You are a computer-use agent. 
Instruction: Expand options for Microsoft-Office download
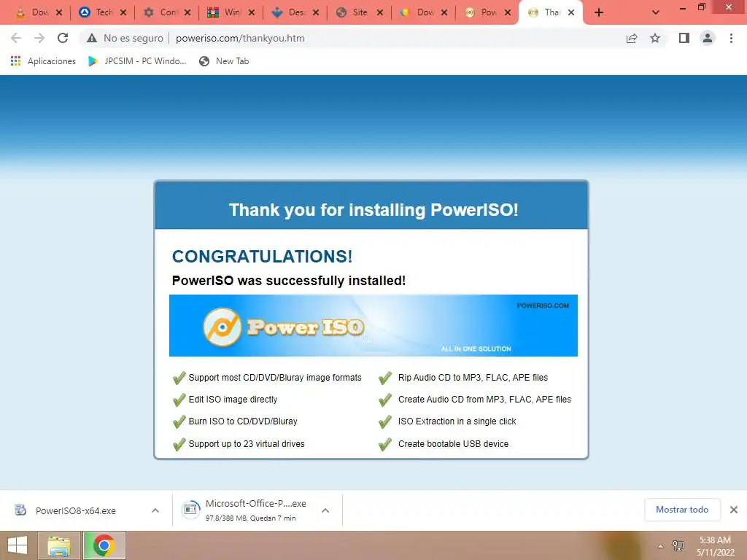325,510
